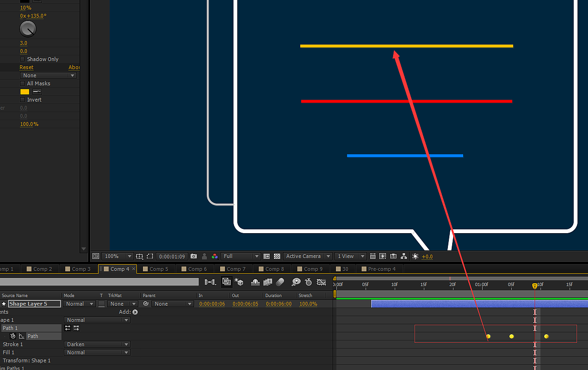Tick the Invert checkbox

tap(22, 100)
